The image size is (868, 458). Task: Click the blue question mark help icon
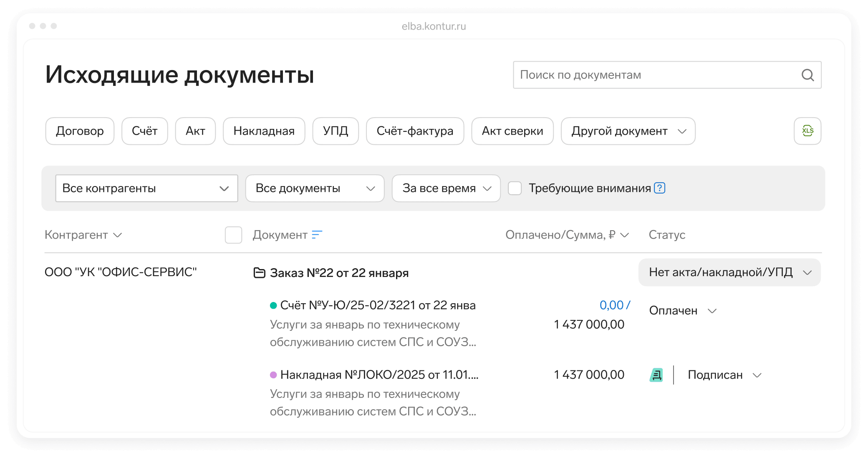659,188
